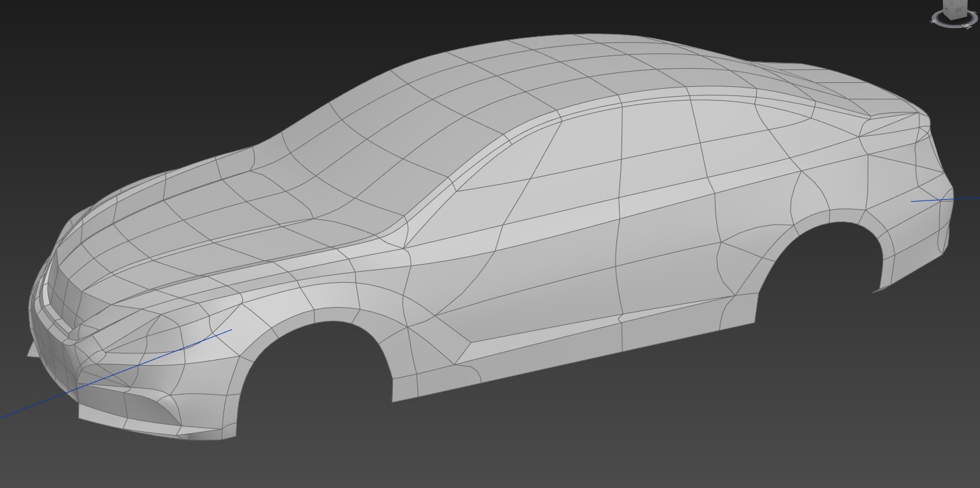Click the ViewCube compass ring
The image size is (980, 488).
(x=955, y=25)
